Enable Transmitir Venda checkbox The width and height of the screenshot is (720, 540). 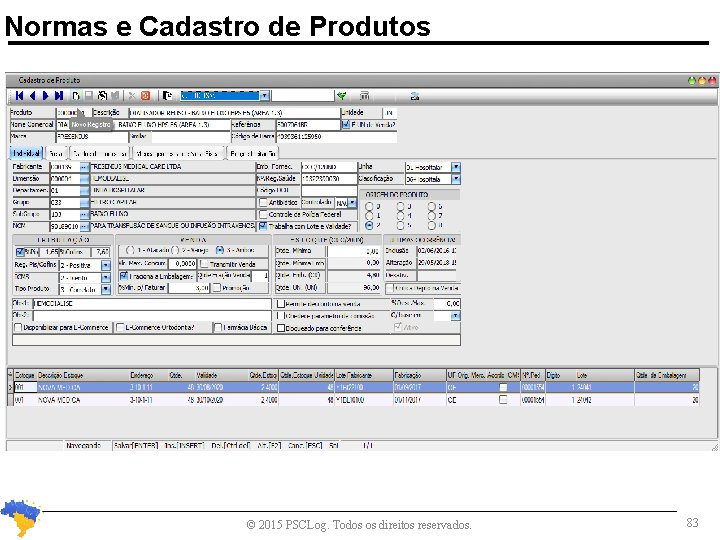[205, 264]
